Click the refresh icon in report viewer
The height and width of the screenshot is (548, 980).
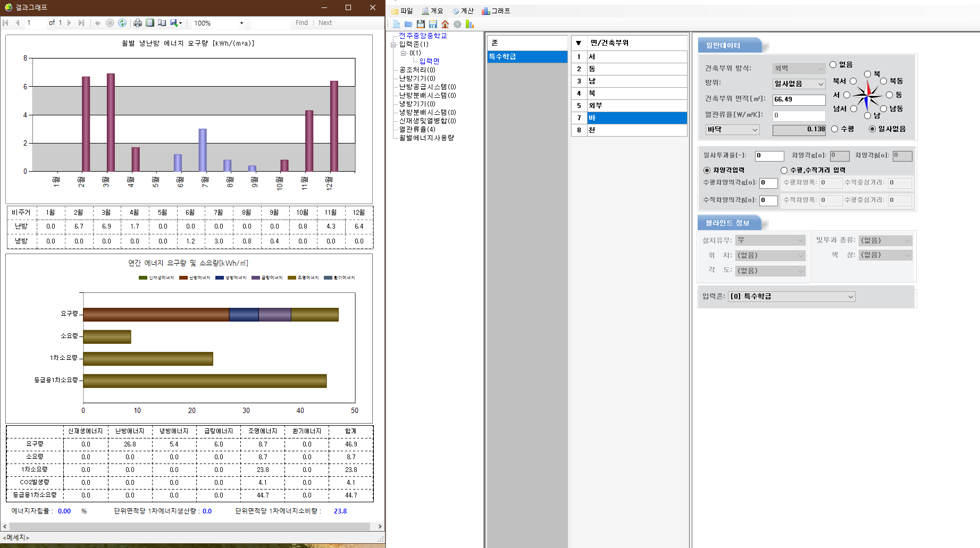click(x=122, y=23)
